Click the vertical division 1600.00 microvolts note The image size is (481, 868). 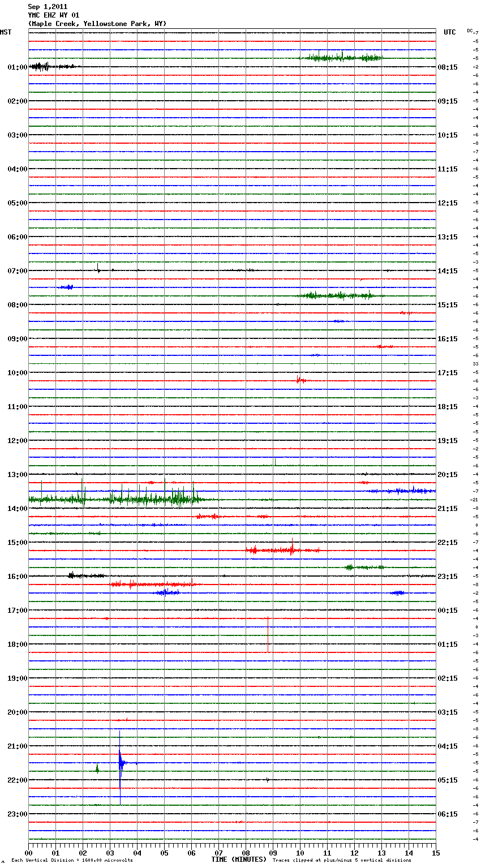pyautogui.click(x=72, y=860)
